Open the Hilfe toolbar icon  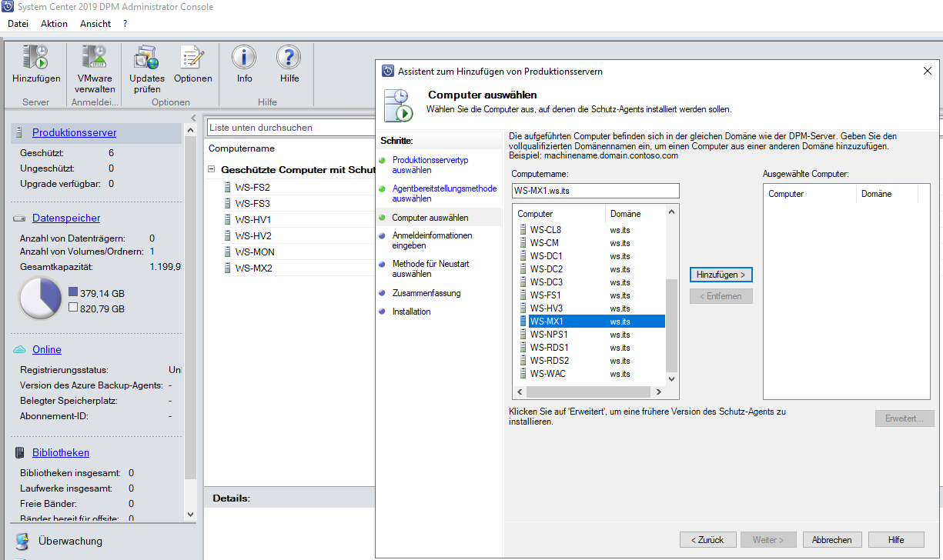tap(289, 58)
